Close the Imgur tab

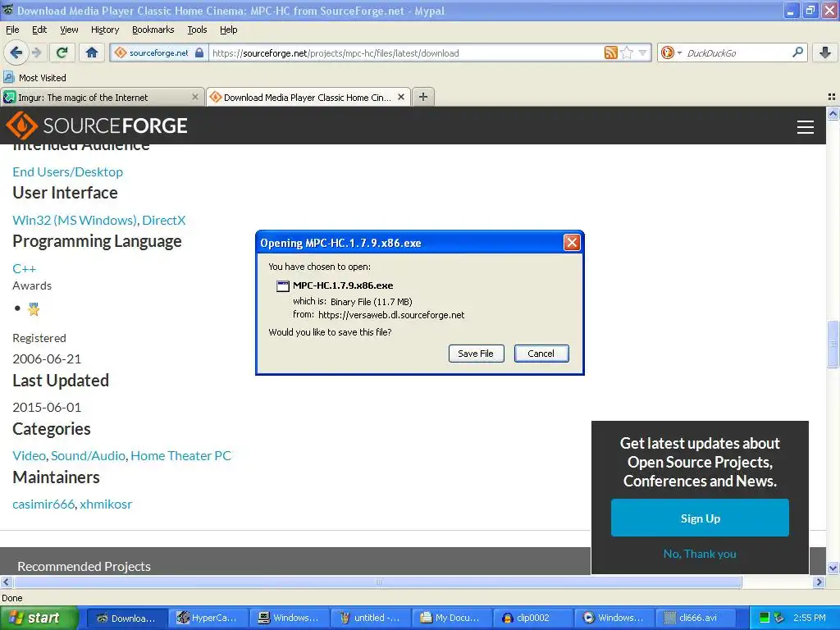point(195,97)
